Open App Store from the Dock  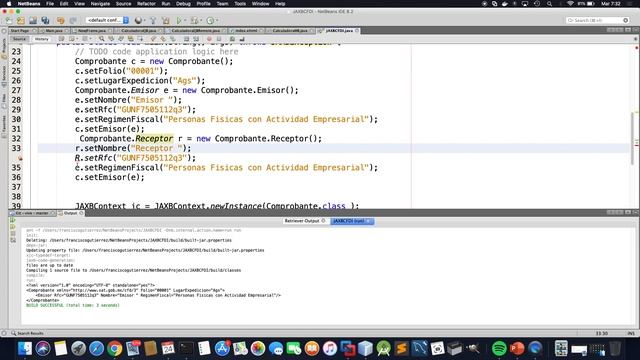tap(222, 348)
